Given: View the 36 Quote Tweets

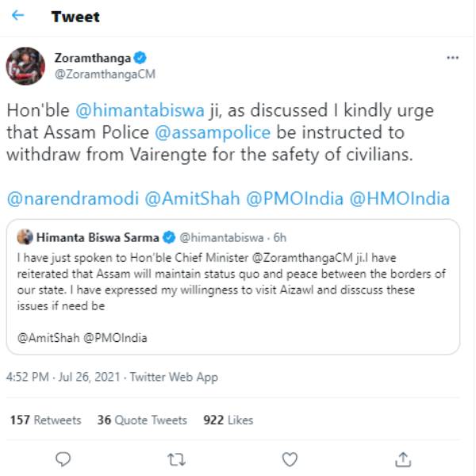Looking at the screenshot, I should point(142,420).
